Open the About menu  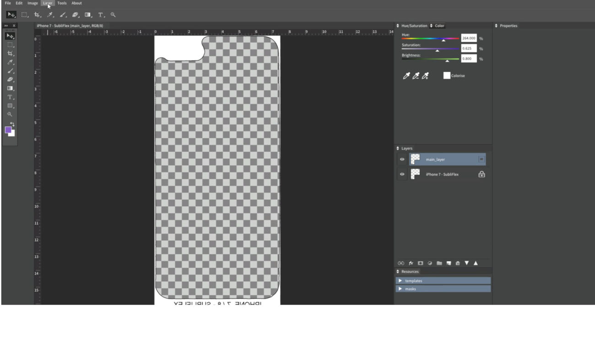[76, 3]
